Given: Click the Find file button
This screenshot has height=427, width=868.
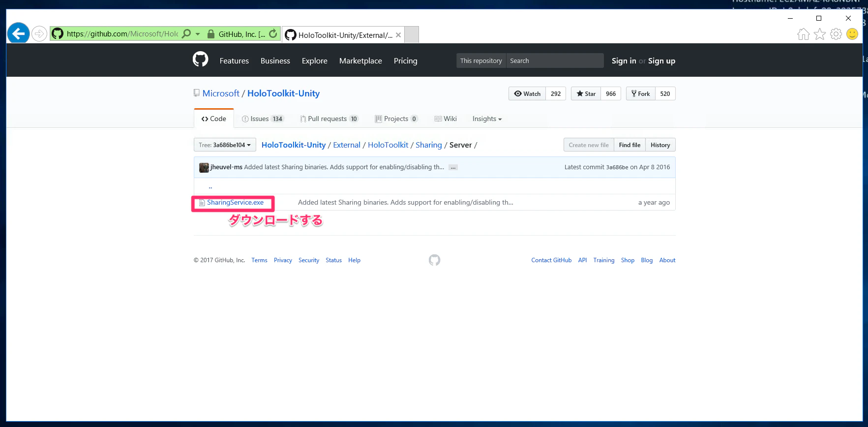Looking at the screenshot, I should (629, 145).
